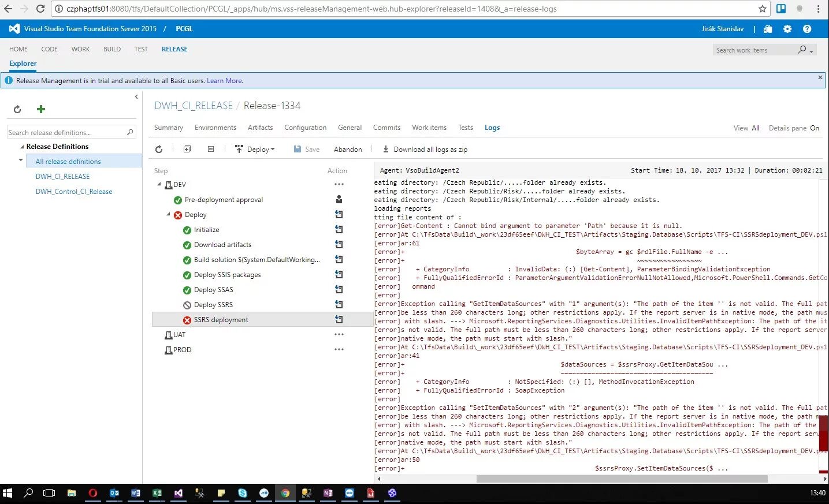Bookmark page with browser star icon
Viewport: 829px width, 504px height.
click(x=763, y=9)
